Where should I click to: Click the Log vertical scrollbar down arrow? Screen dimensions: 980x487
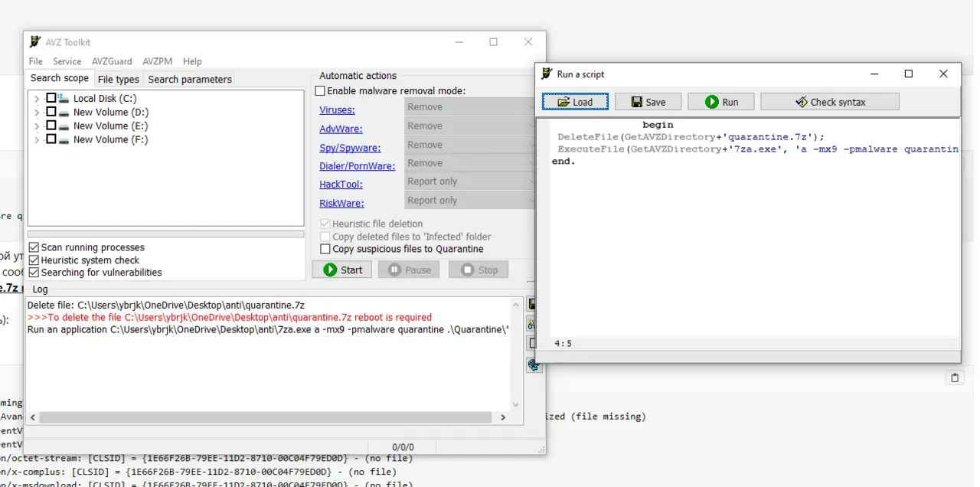click(x=515, y=405)
